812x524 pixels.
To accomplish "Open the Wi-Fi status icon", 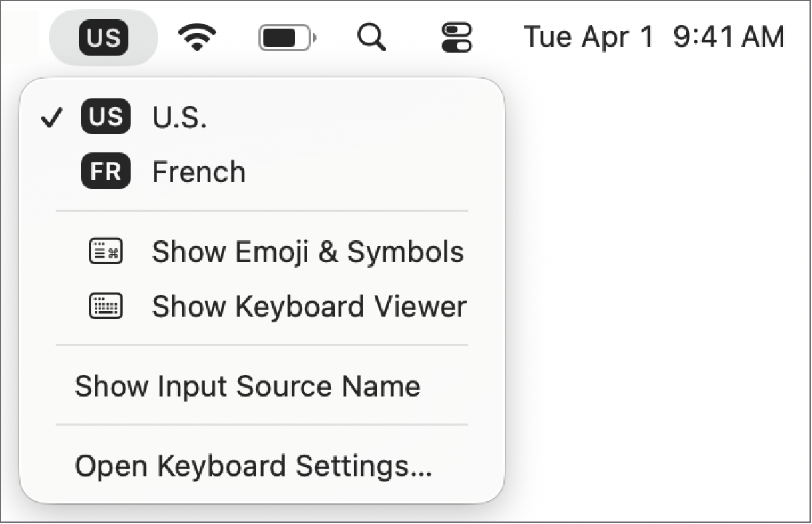I will [x=197, y=37].
